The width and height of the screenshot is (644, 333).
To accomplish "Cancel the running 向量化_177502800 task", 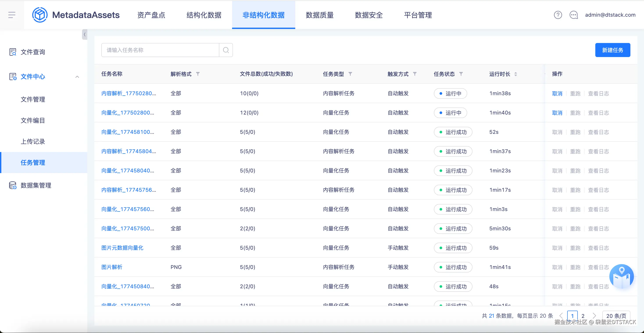I will (557, 113).
